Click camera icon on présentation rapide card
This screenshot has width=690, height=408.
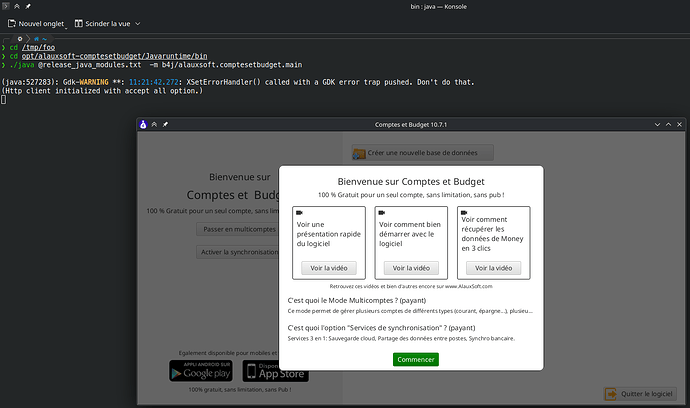[x=299, y=213]
